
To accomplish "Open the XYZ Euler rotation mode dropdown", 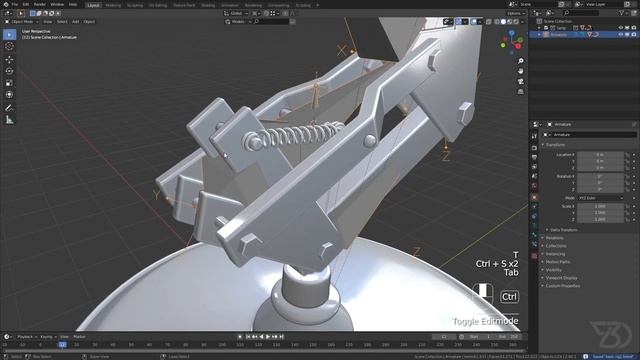I will pyautogui.click(x=600, y=198).
